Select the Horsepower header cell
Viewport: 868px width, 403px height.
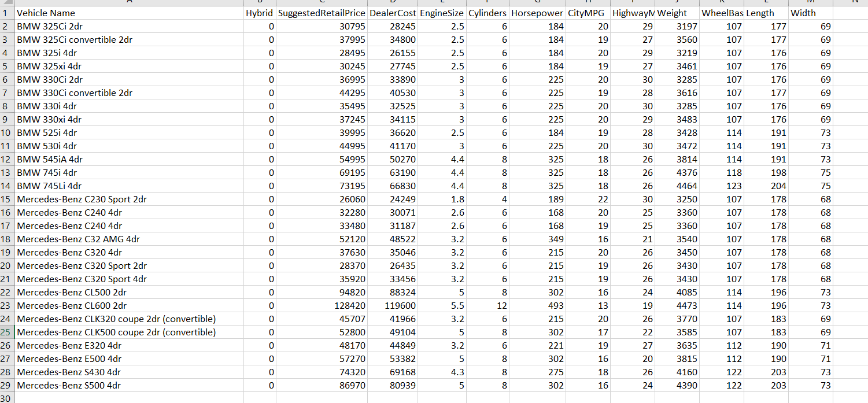click(x=537, y=13)
